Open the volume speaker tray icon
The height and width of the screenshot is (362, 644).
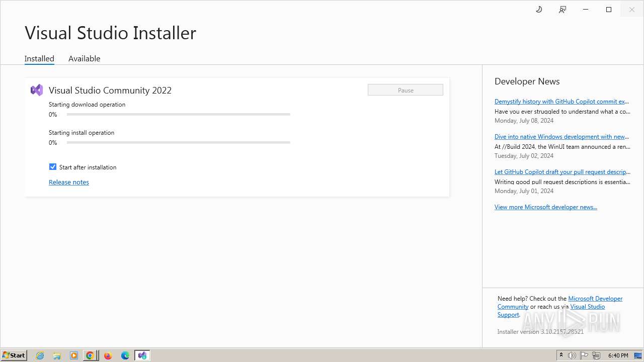click(572, 355)
